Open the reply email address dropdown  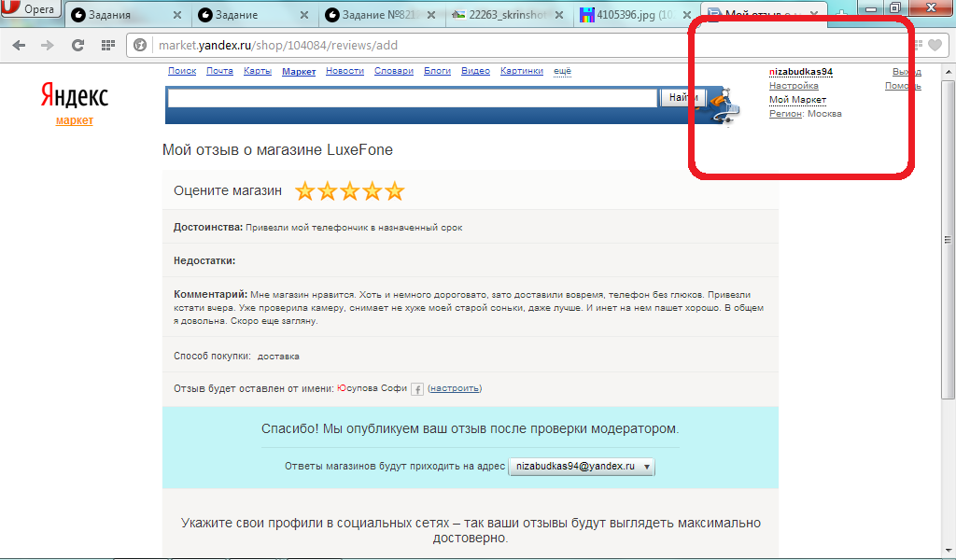[582, 466]
